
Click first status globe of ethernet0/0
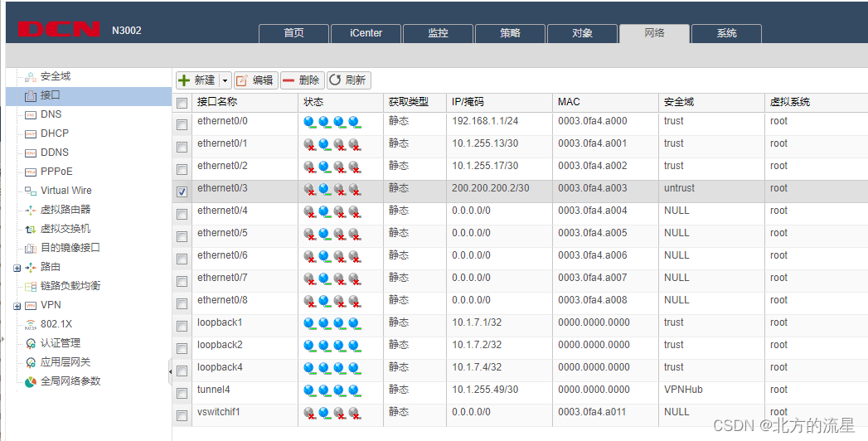click(x=309, y=123)
